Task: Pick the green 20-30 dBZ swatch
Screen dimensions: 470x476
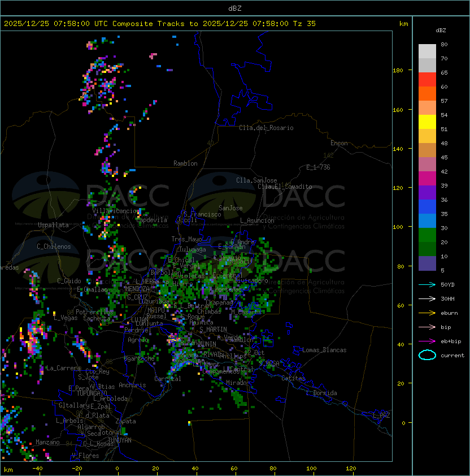Action: pos(427,235)
